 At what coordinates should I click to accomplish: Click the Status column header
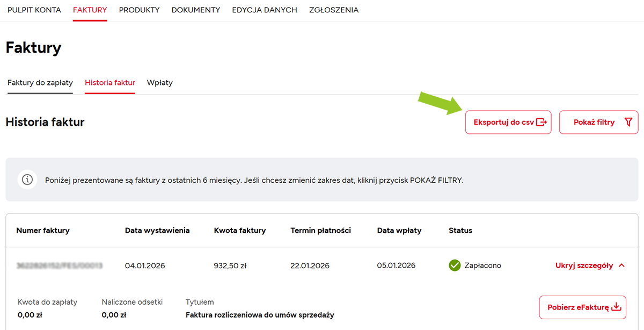pyautogui.click(x=460, y=231)
